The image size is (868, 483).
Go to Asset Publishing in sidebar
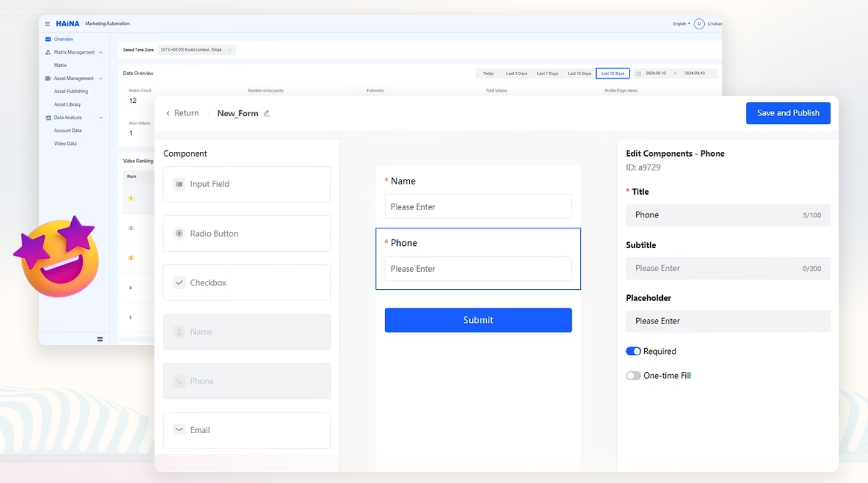[x=71, y=92]
